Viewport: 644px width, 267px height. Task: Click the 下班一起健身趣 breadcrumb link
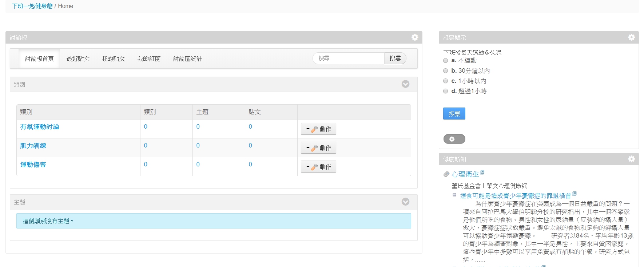click(32, 6)
